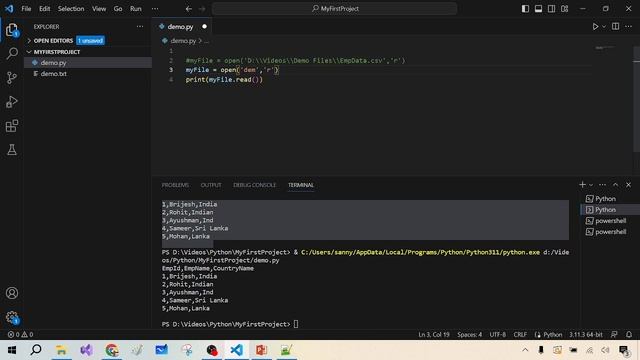Toggle the secondary side bar layout icon
This screenshot has width=640, height=360.
click(551, 9)
